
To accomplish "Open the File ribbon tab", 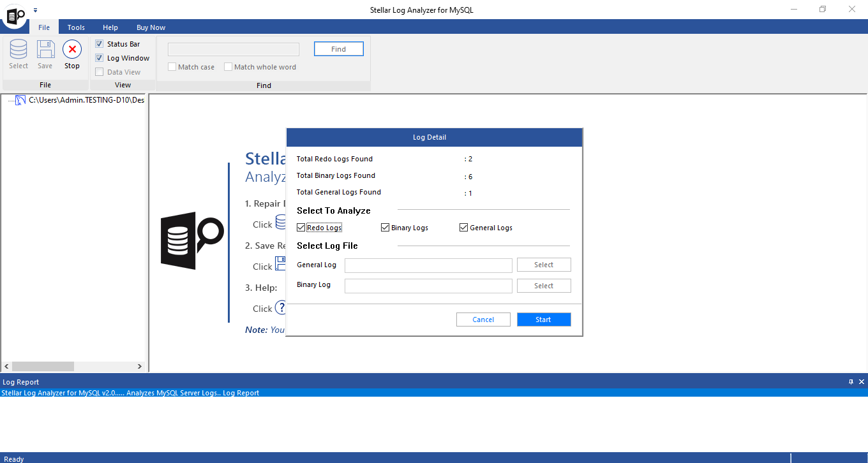I will [x=44, y=27].
